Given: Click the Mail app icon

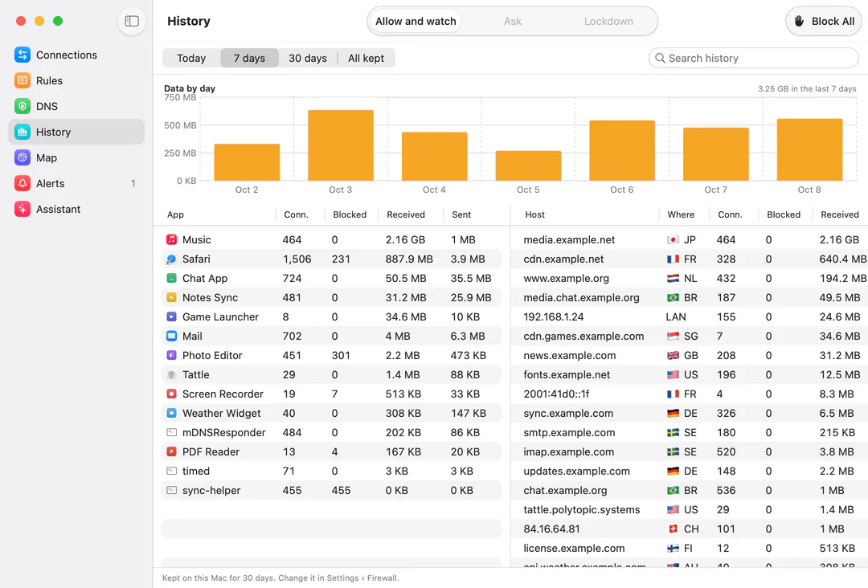Looking at the screenshot, I should [x=172, y=336].
